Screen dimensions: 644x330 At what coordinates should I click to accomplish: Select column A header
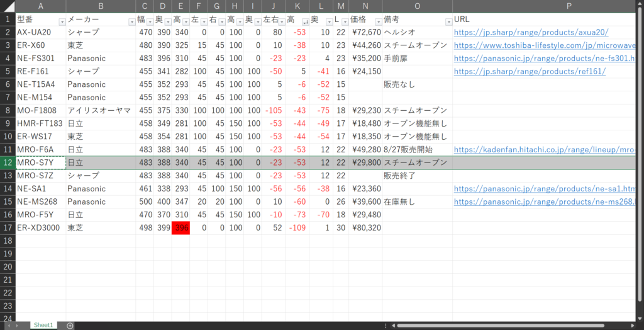[x=41, y=6]
